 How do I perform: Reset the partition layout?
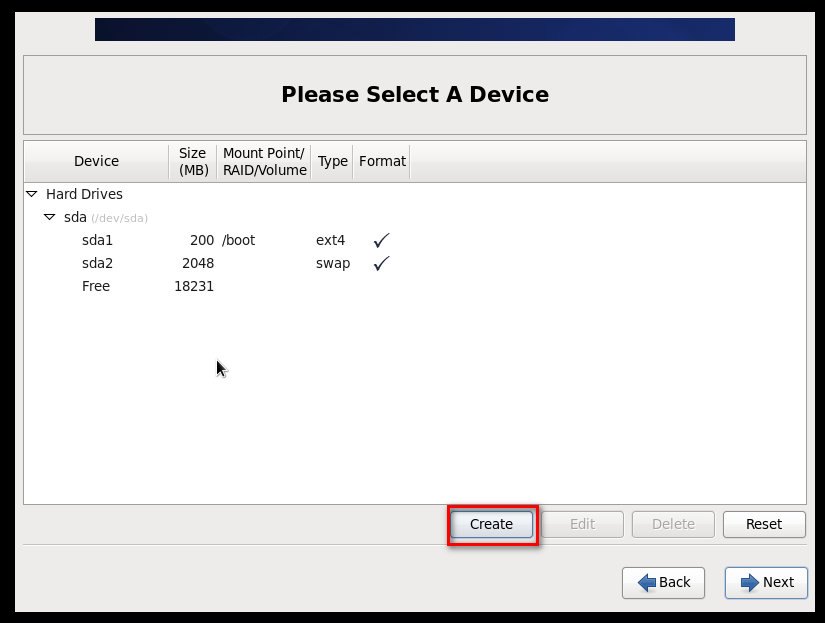764,524
